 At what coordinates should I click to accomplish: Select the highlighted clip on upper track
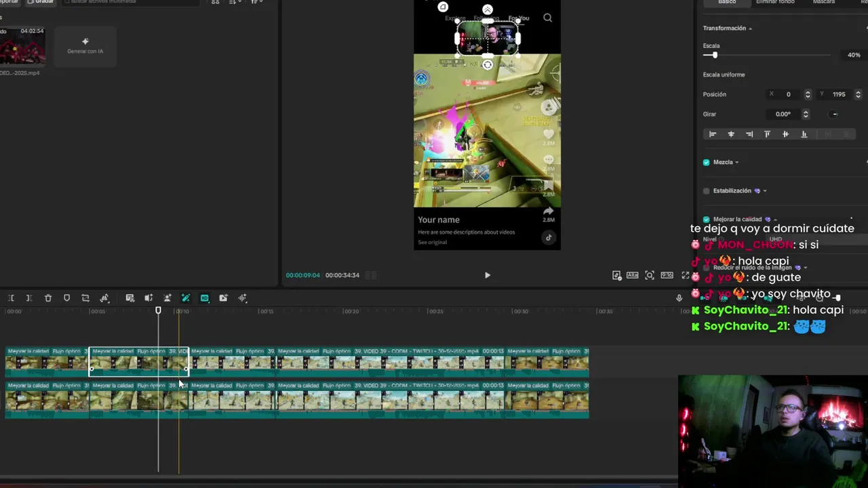(x=139, y=362)
